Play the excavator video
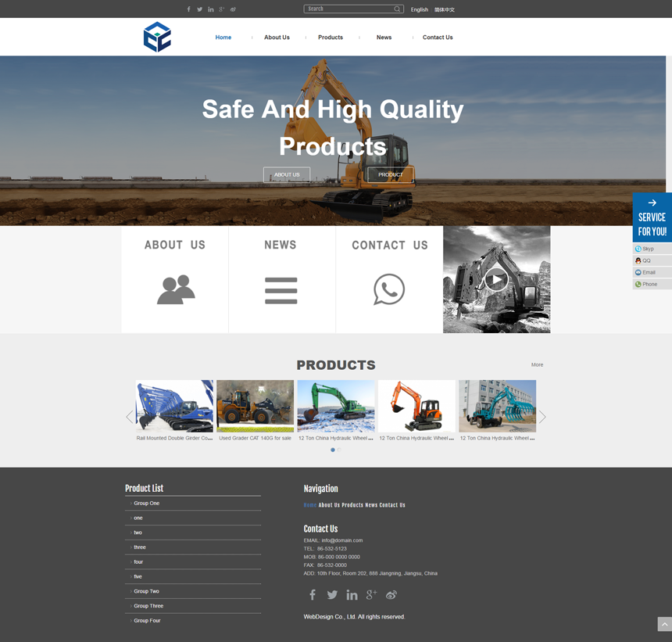 (x=496, y=279)
